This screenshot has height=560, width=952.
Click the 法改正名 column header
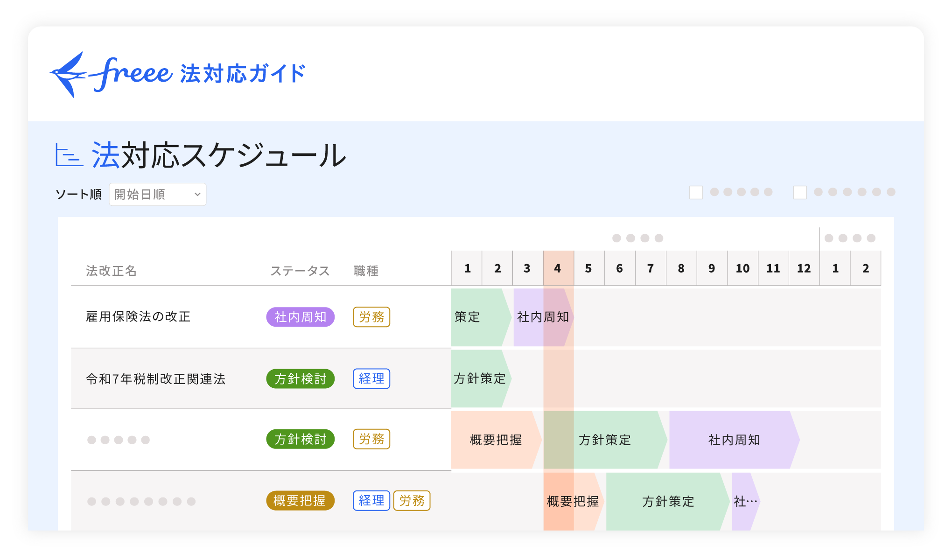[x=111, y=271]
